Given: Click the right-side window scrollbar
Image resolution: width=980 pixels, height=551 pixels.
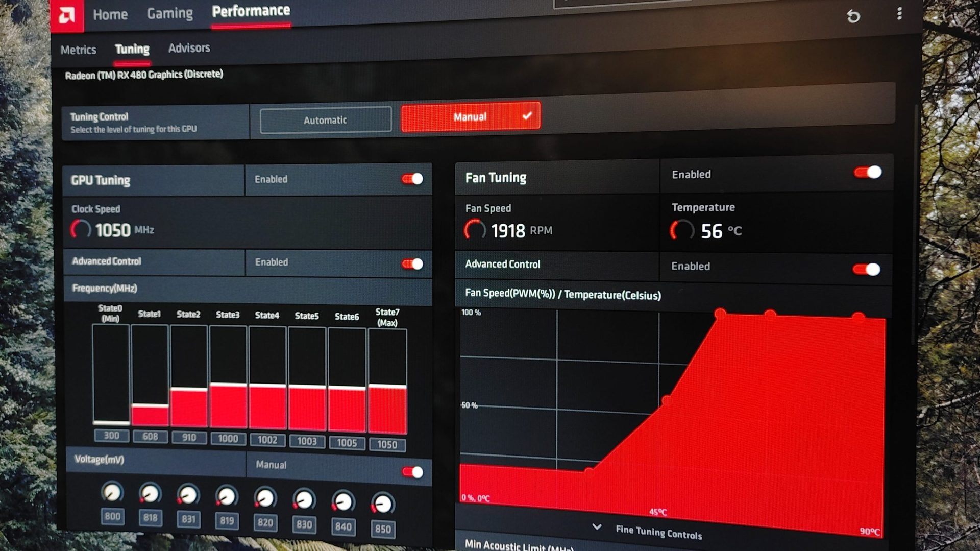Looking at the screenshot, I should coord(915,225).
